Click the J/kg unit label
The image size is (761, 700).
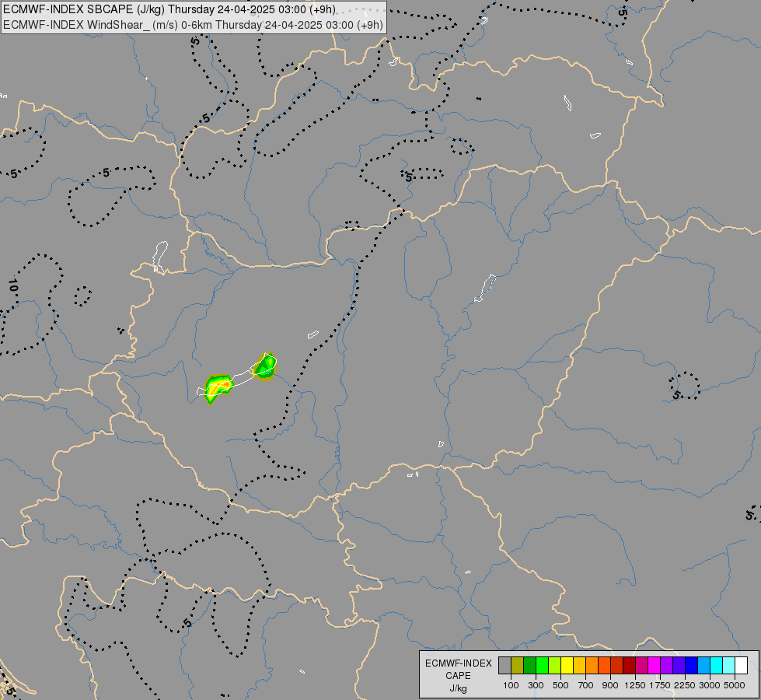click(458, 689)
